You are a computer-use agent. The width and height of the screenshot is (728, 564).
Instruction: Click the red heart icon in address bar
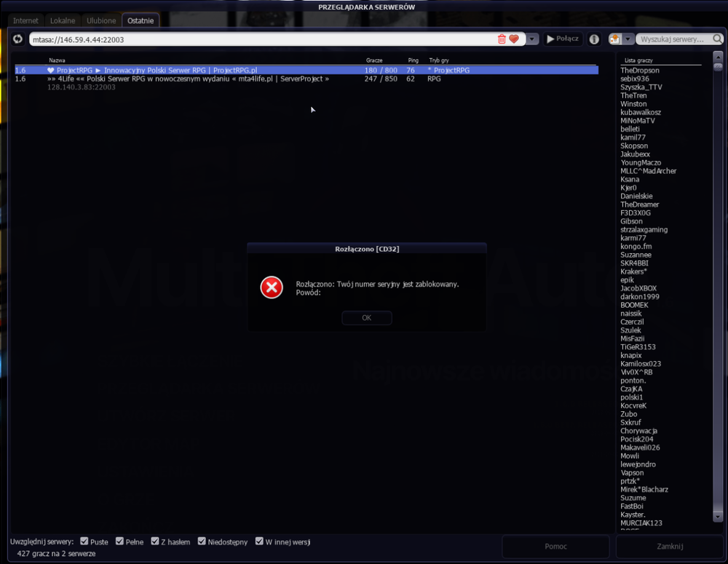pyautogui.click(x=513, y=39)
